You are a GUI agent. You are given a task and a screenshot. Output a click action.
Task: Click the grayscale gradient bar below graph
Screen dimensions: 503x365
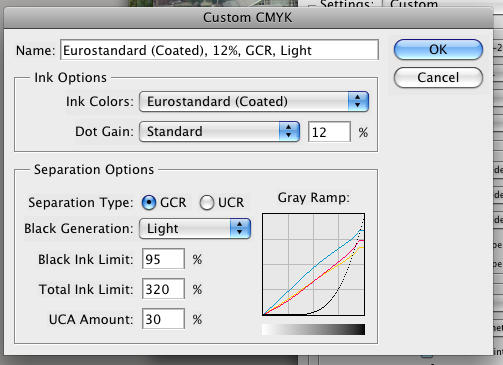pyautogui.click(x=313, y=329)
